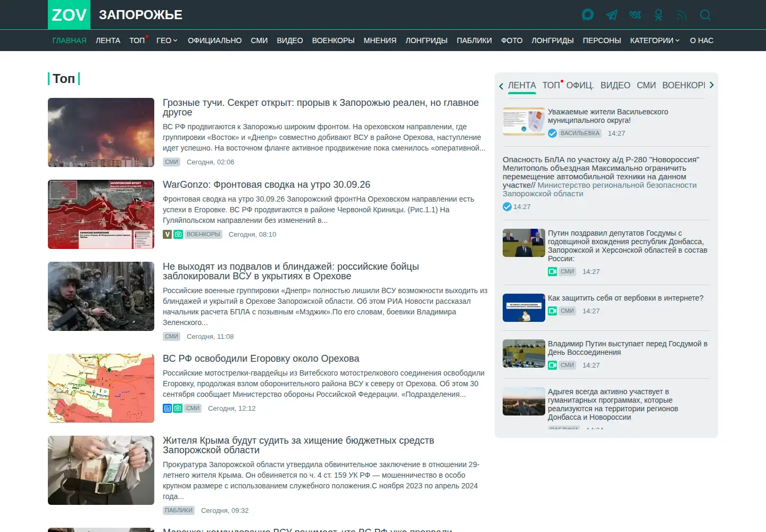Select the ВОЕНКОРЫ tab in sidebar
This screenshot has width=766, height=532.
(x=684, y=85)
